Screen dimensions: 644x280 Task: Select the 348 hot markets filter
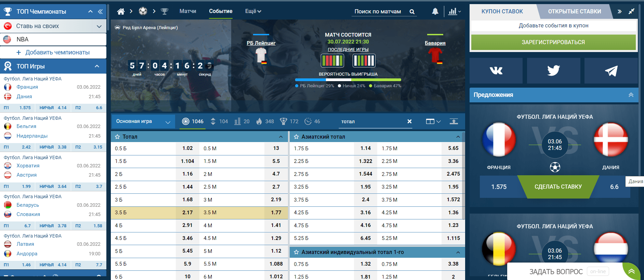[x=265, y=122]
